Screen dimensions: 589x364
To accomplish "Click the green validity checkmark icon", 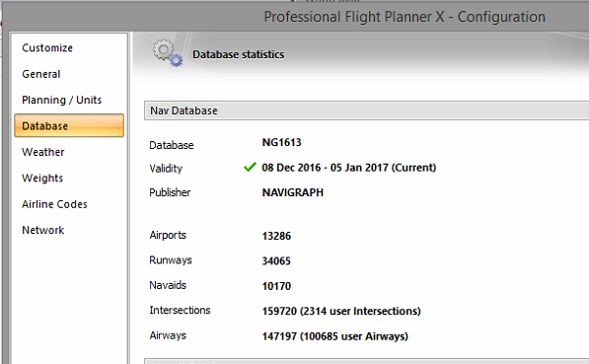I will pyautogui.click(x=250, y=167).
